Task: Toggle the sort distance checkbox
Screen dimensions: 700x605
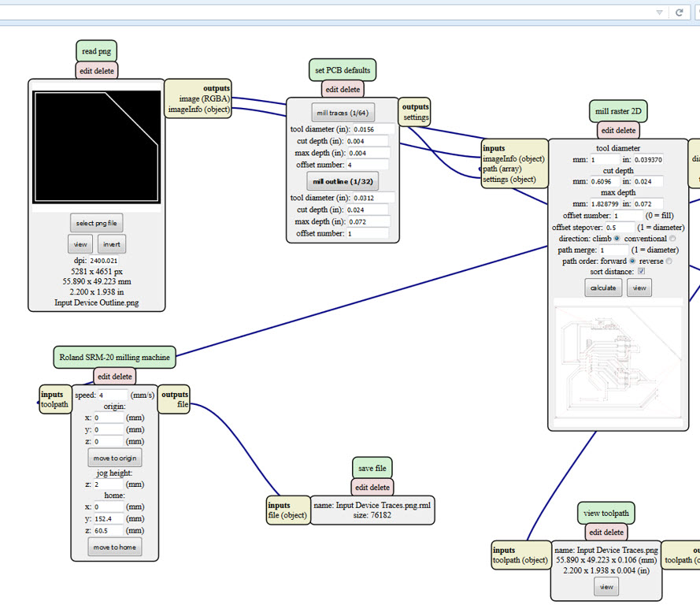Action: pos(641,271)
